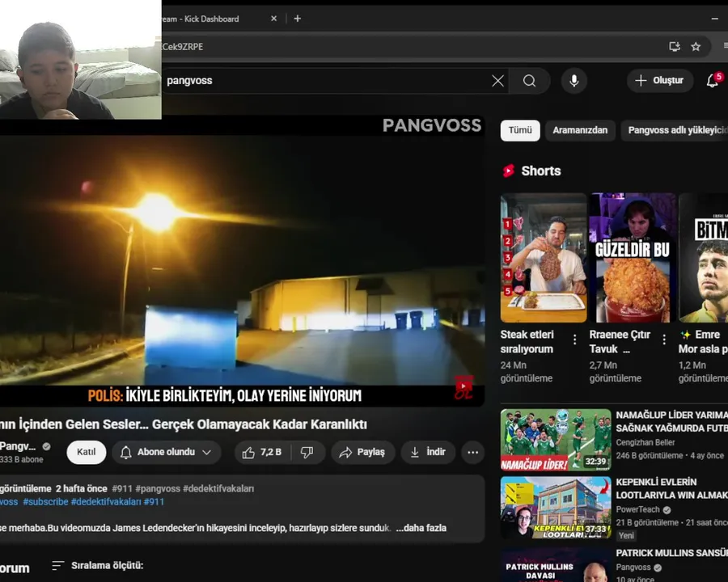This screenshot has height=582, width=728.
Task: Expand the Abone olundu dropdown
Action: pos(166,452)
